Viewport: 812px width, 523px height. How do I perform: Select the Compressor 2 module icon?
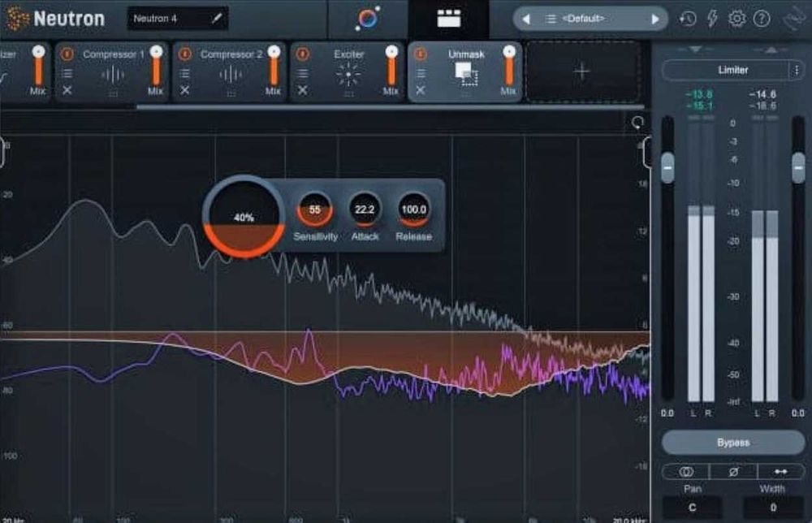tap(231, 76)
